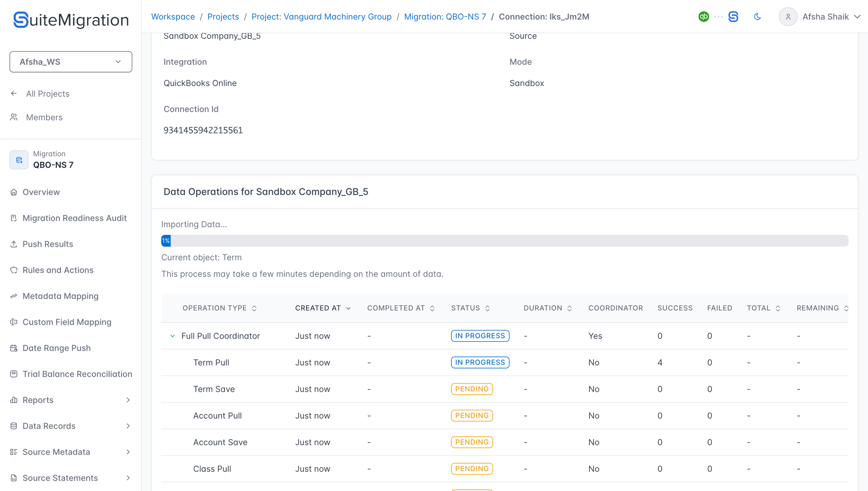868x491 pixels.
Task: Collapse the Full Pull Coordinator row
Action: (172, 336)
